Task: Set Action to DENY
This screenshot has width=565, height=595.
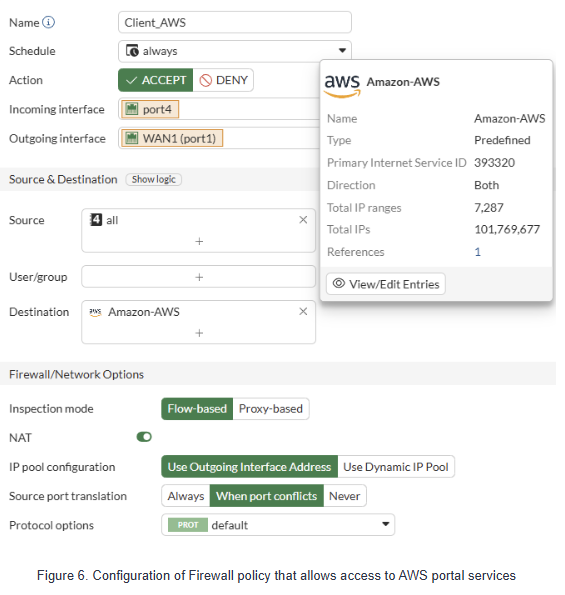Action: [x=223, y=80]
